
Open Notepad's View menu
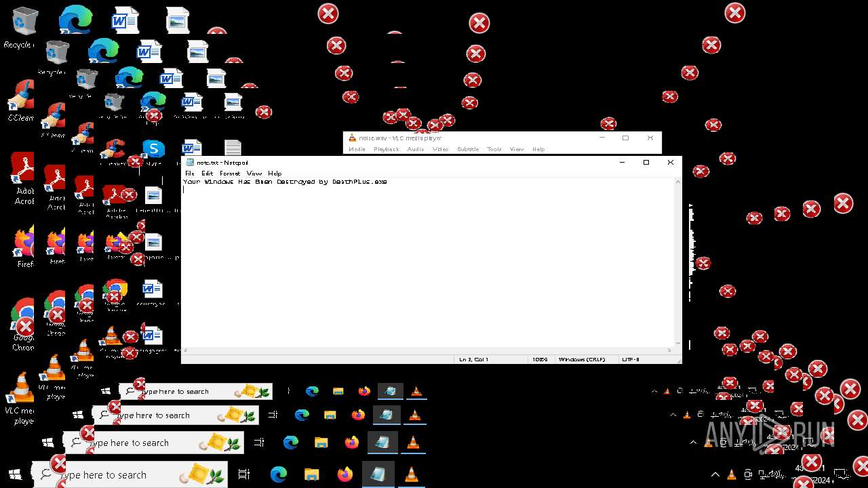tap(254, 174)
